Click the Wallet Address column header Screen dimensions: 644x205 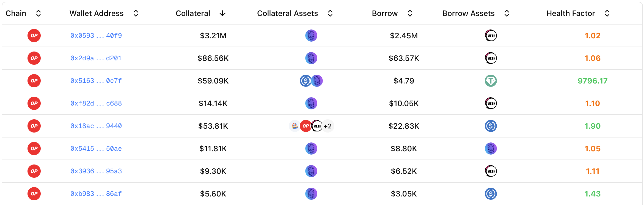[x=97, y=13]
